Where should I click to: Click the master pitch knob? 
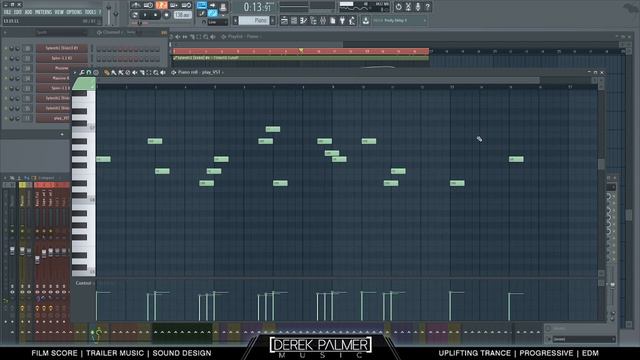pyautogui.click(x=116, y=13)
